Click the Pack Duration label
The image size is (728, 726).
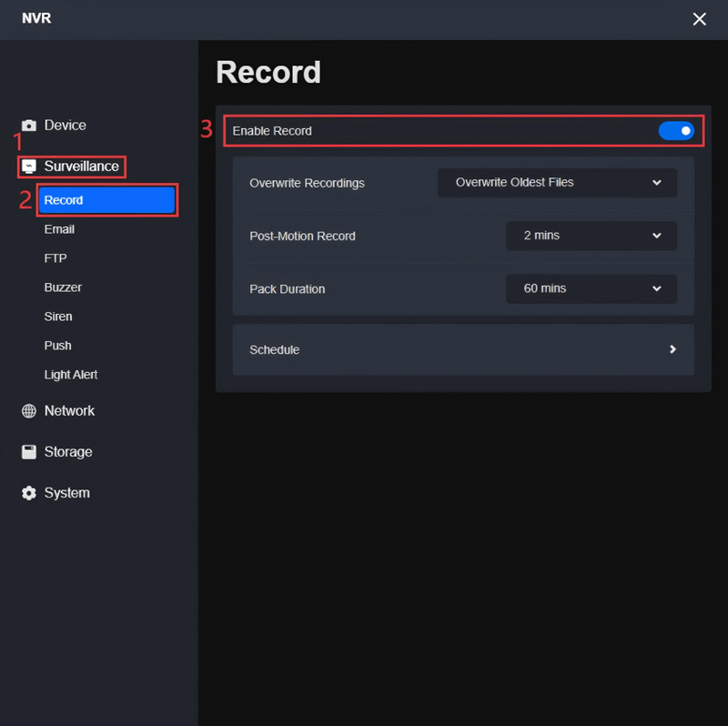point(287,288)
